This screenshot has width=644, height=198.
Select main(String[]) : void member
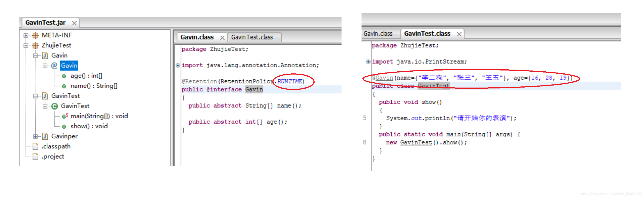99,116
